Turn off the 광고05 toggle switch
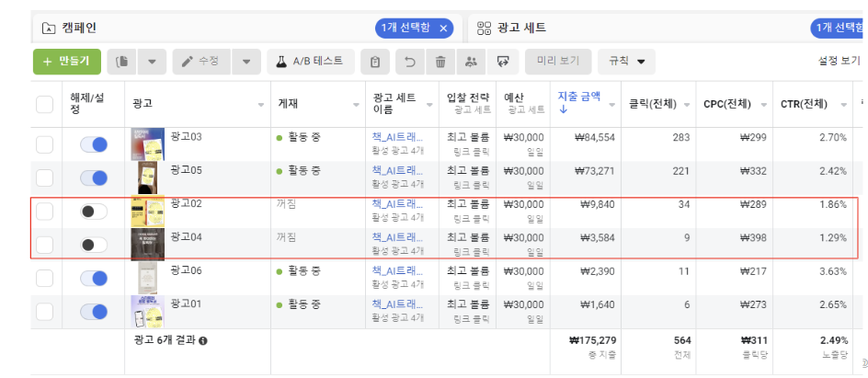The image size is (868, 378). pos(94,178)
